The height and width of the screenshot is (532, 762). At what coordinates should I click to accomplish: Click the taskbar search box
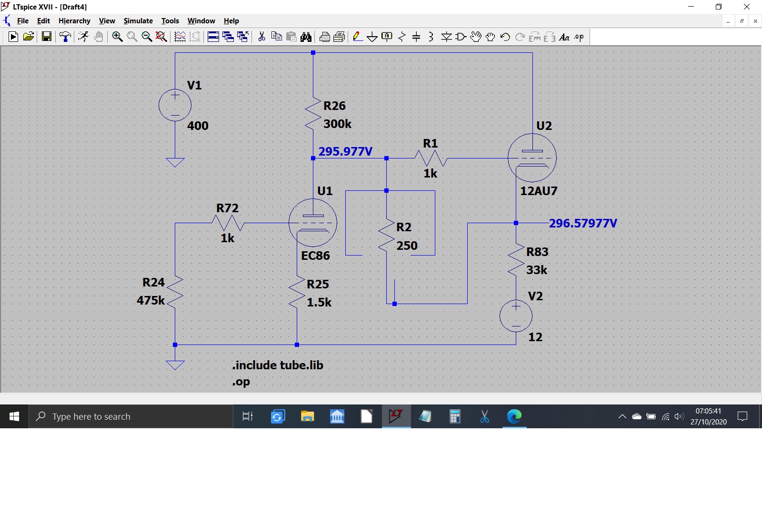(131, 416)
